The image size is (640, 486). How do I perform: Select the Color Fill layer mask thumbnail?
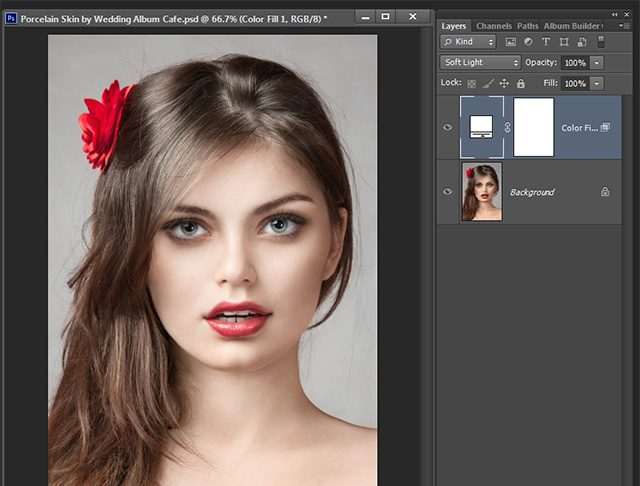533,127
